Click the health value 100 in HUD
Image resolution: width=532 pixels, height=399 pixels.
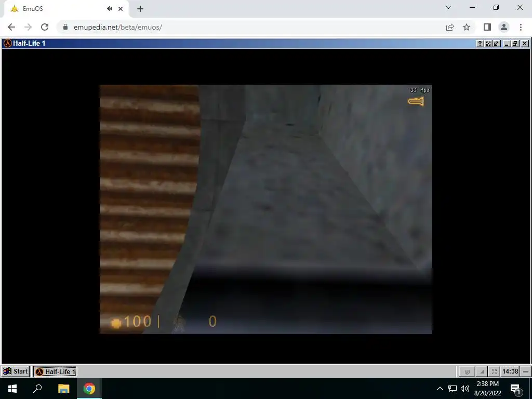click(x=137, y=322)
